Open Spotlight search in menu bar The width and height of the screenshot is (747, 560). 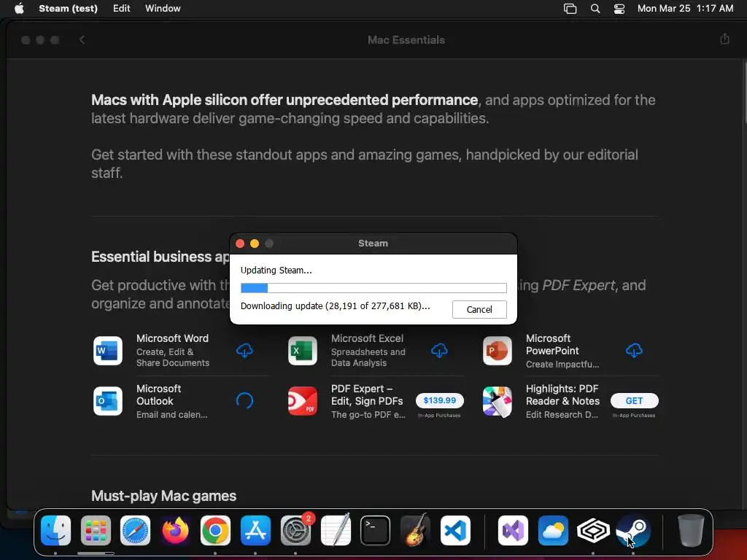[595, 8]
